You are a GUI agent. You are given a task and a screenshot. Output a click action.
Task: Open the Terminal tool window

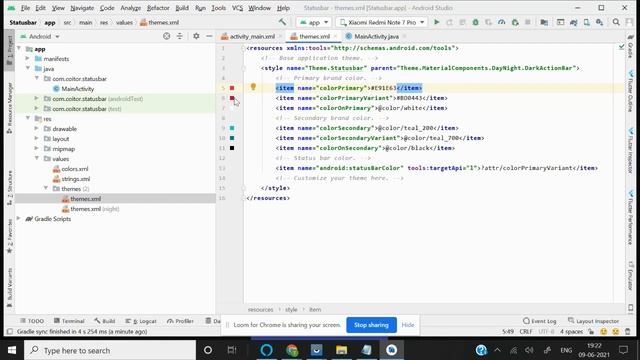69,321
